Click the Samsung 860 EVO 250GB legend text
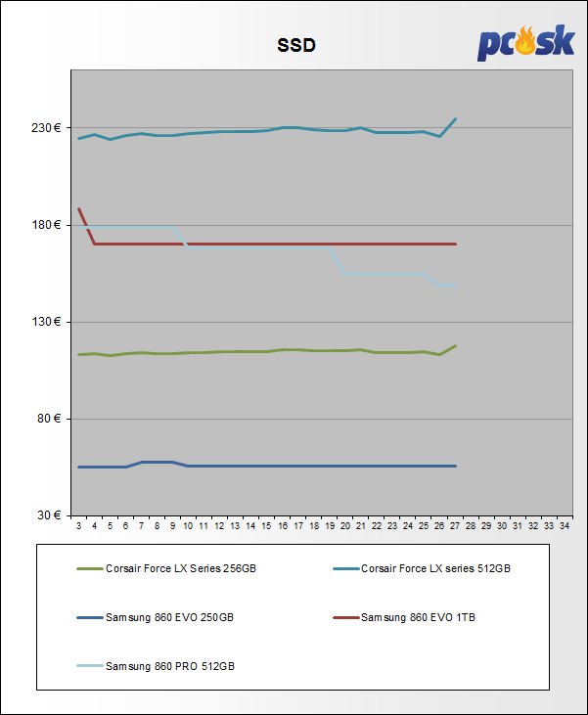The height and width of the screenshot is (715, 588). [x=169, y=617]
